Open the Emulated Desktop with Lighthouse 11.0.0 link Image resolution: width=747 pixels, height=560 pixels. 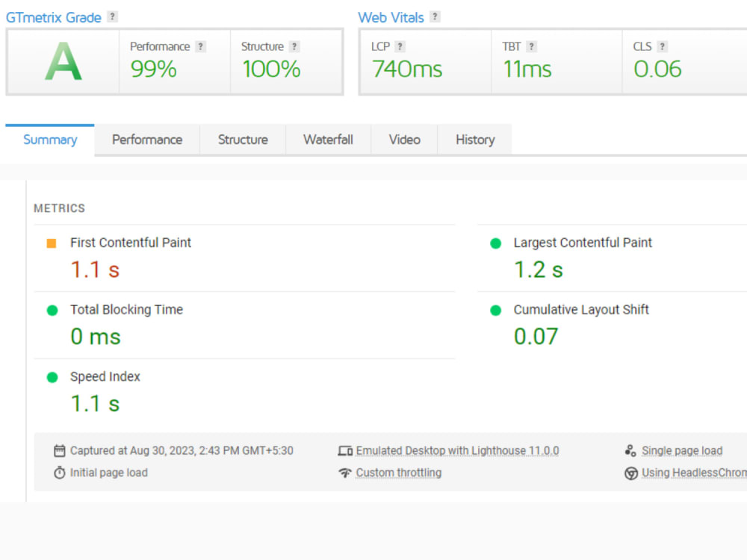[x=457, y=450]
